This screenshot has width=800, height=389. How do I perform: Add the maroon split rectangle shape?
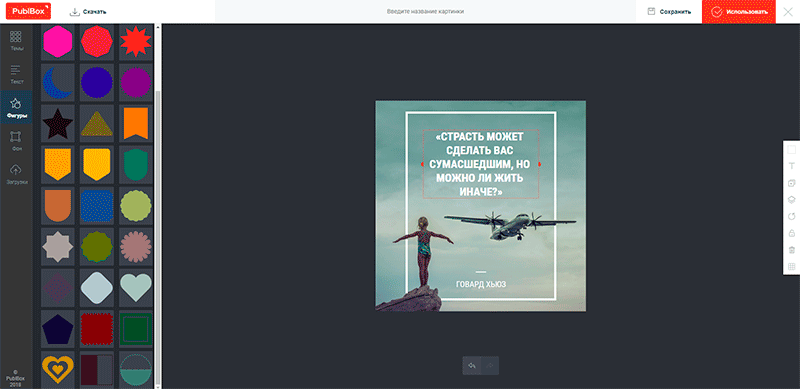(96, 369)
